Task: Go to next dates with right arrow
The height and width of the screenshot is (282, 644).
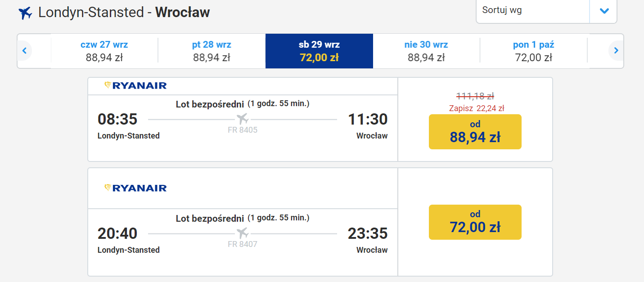Action: click(x=616, y=51)
